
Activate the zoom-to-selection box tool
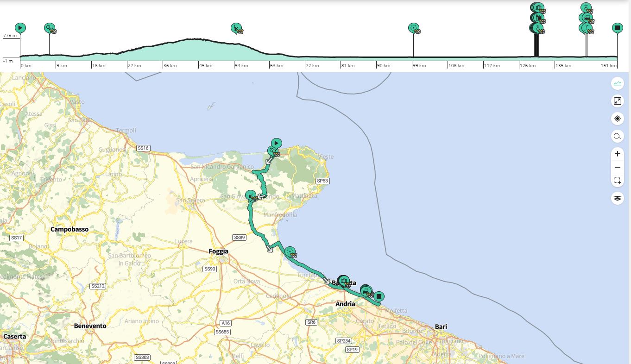[x=617, y=181]
